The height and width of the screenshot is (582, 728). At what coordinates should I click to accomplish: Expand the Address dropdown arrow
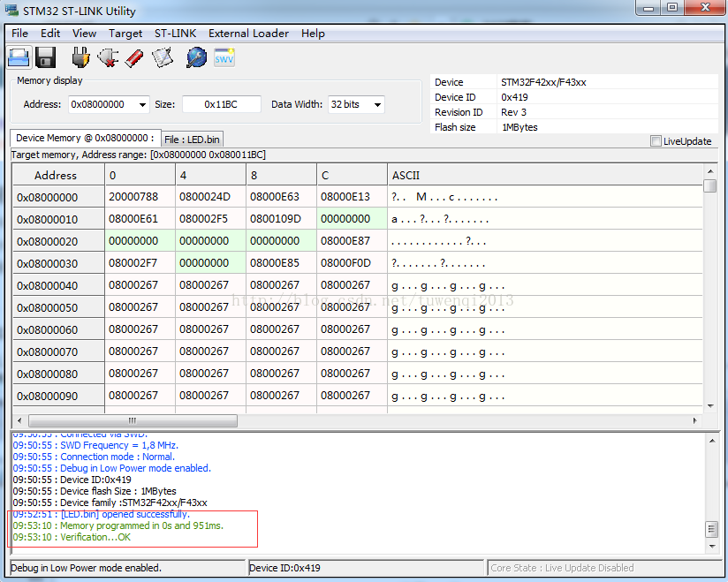(142, 105)
